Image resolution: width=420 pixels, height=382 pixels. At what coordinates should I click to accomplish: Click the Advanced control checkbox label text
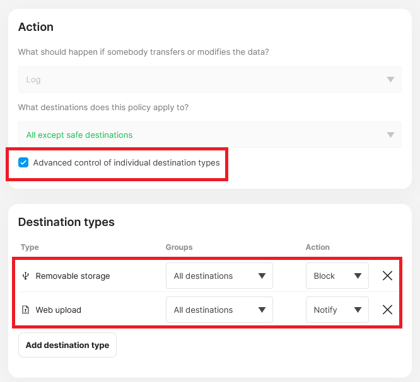pyautogui.click(x=126, y=163)
